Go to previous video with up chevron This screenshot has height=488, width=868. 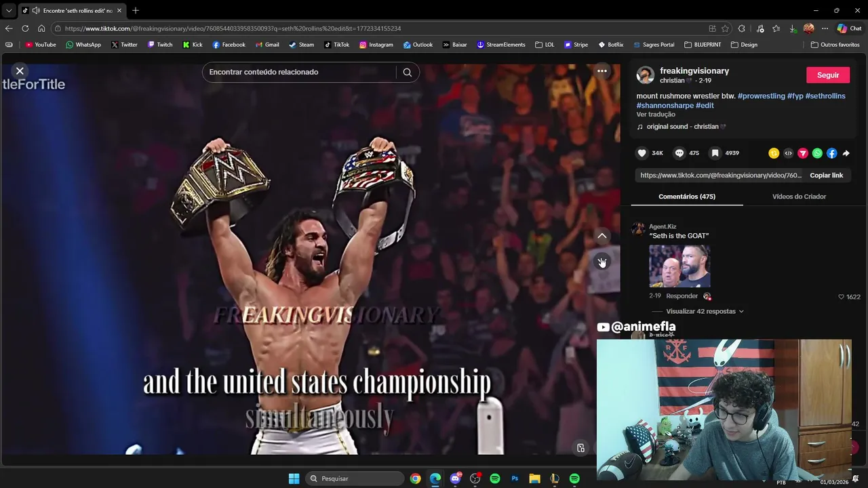[x=601, y=236]
